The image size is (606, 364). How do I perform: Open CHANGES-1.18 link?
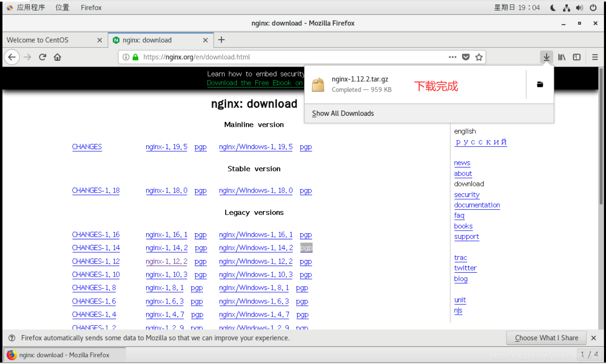(96, 191)
